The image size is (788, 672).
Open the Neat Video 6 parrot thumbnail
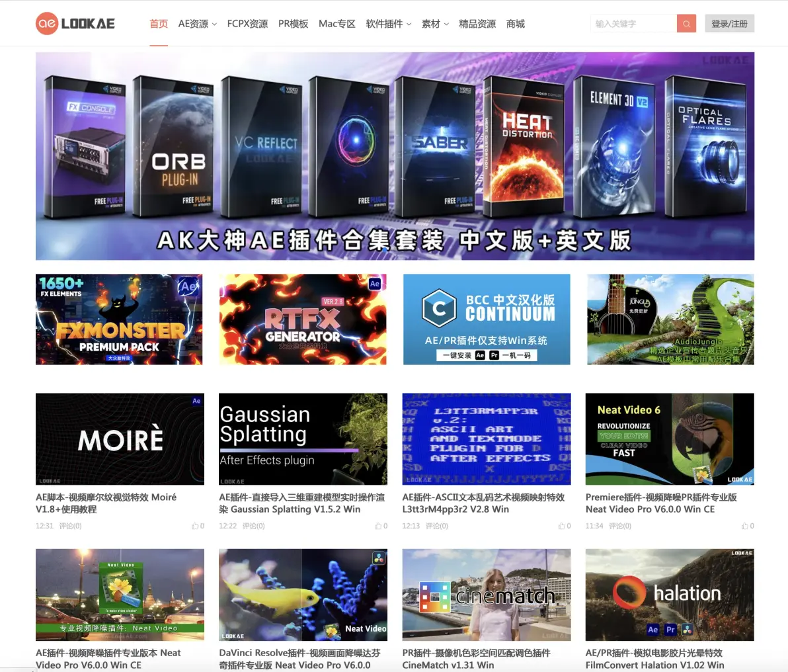pyautogui.click(x=670, y=439)
